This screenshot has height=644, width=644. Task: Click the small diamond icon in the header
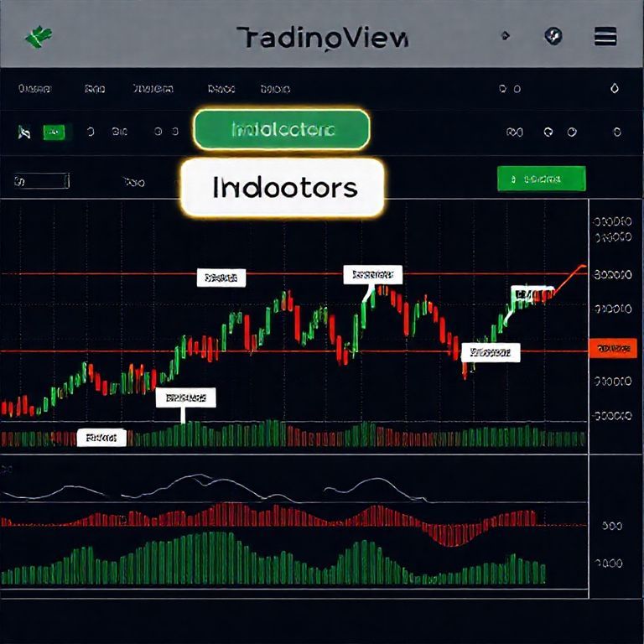[505, 36]
